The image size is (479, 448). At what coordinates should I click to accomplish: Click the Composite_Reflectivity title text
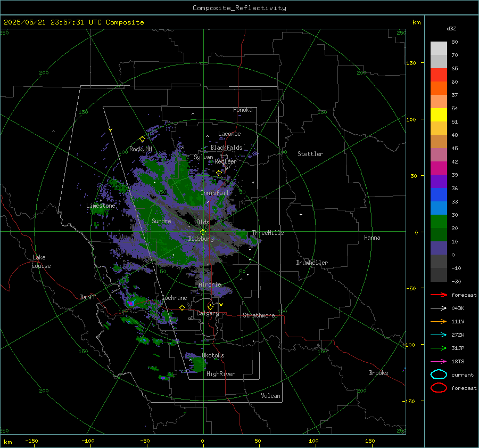(240, 8)
